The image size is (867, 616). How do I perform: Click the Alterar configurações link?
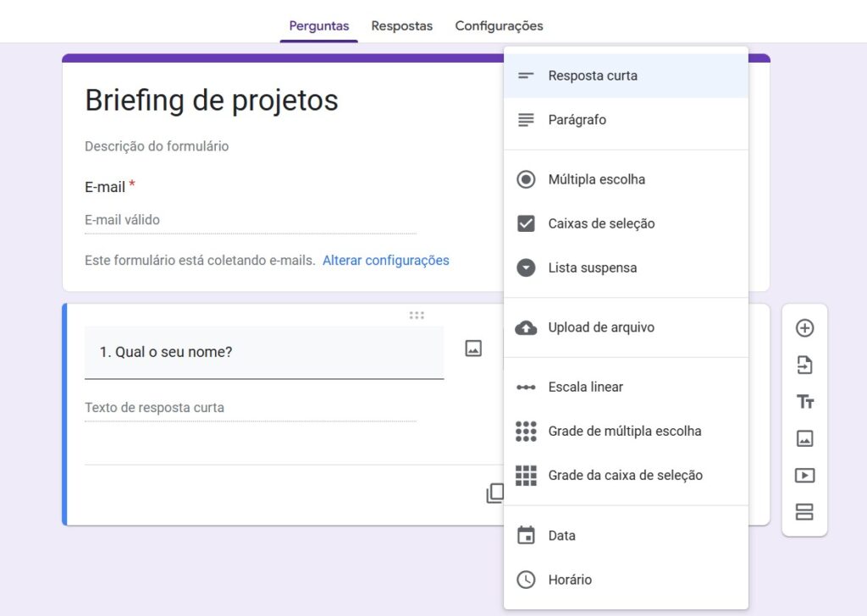click(385, 261)
